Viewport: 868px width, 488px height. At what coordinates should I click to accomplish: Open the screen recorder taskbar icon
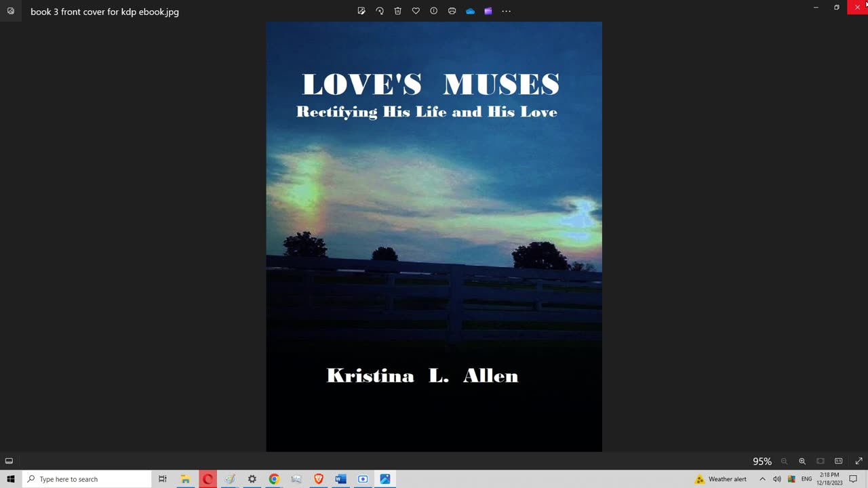(x=363, y=479)
